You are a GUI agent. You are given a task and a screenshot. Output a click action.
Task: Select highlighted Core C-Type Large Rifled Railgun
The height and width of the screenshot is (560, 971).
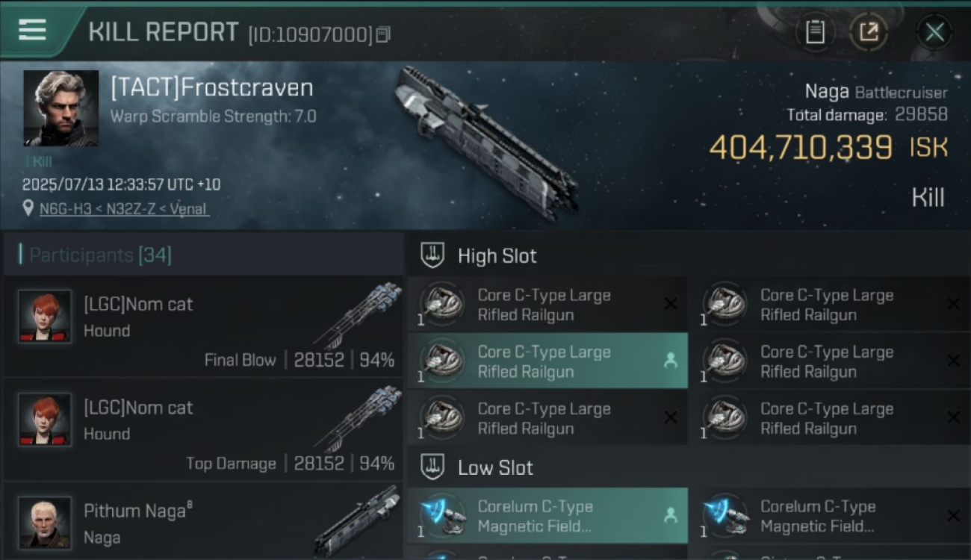click(x=547, y=361)
